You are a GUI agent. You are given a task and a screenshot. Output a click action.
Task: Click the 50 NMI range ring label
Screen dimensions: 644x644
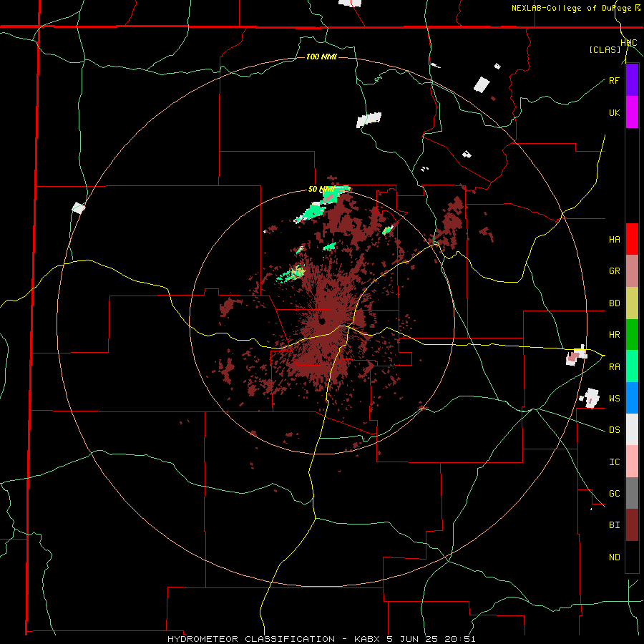click(321, 190)
